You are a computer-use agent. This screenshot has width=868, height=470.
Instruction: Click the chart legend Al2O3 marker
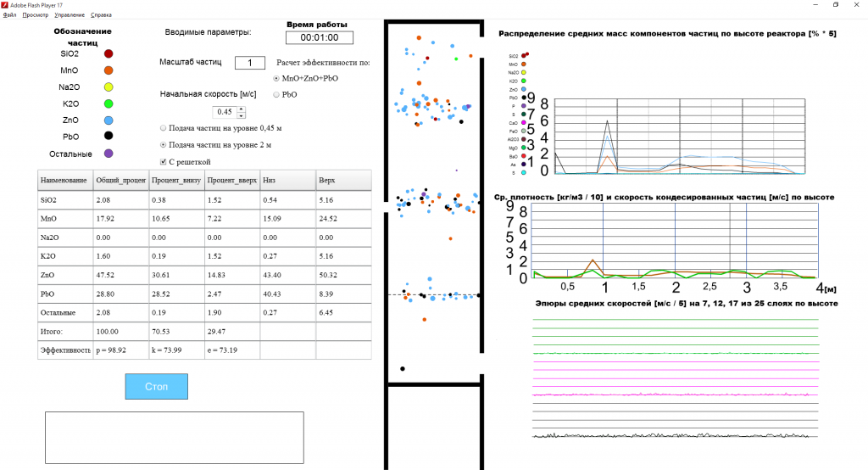524,139
